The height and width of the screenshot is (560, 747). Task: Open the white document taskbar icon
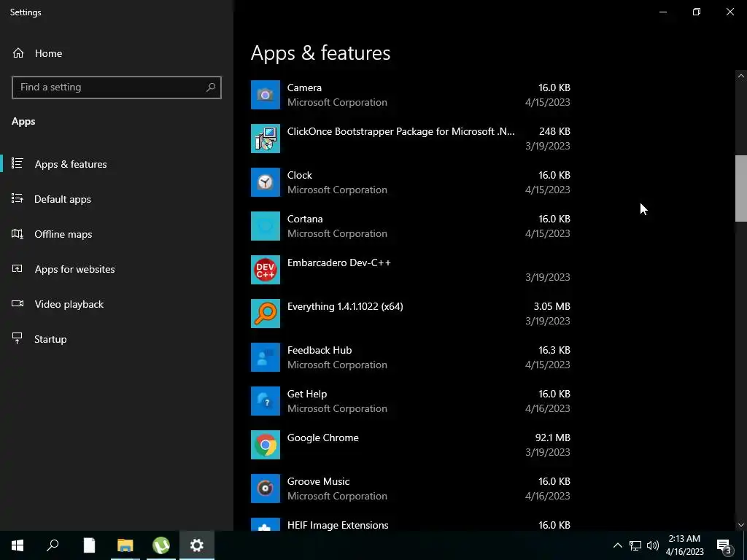coord(89,545)
